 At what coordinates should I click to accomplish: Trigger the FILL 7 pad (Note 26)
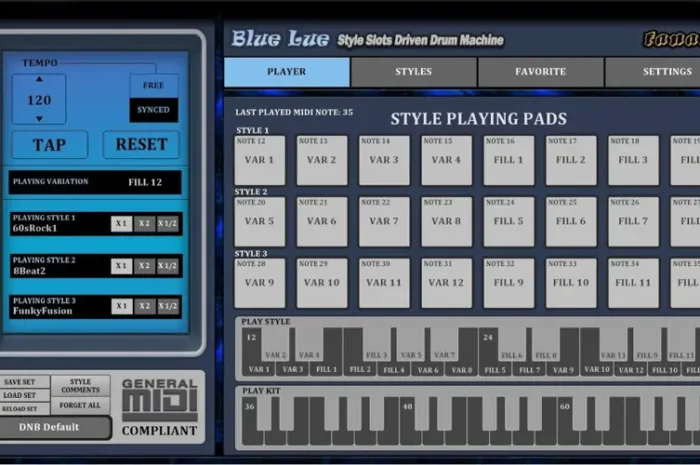pos(633,222)
